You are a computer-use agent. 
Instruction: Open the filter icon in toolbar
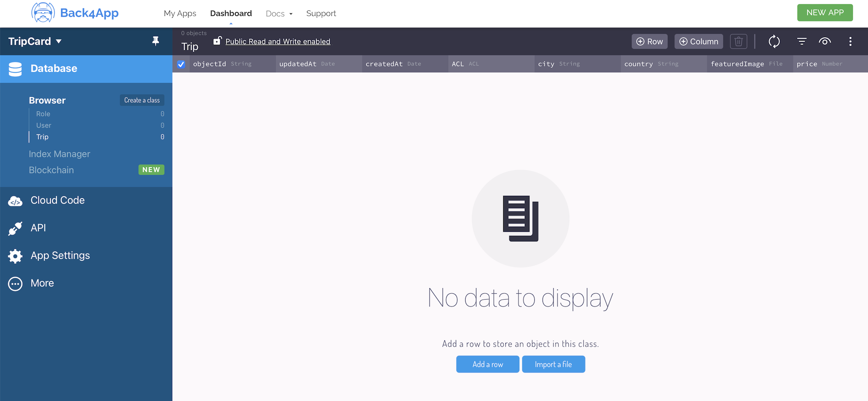802,42
